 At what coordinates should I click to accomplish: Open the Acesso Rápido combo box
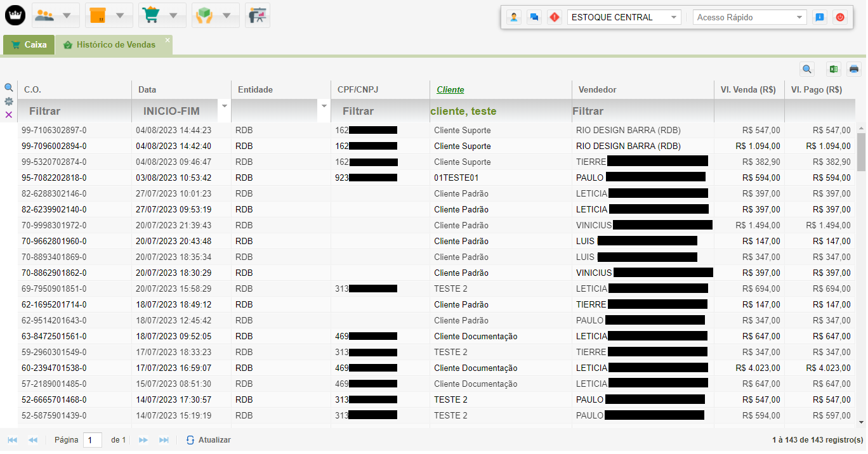point(799,18)
